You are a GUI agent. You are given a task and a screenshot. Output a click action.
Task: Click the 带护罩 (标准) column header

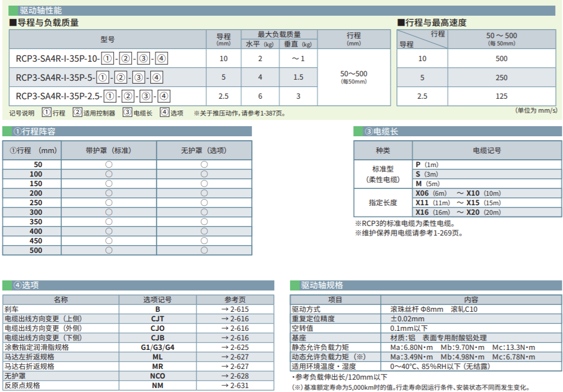(x=108, y=150)
